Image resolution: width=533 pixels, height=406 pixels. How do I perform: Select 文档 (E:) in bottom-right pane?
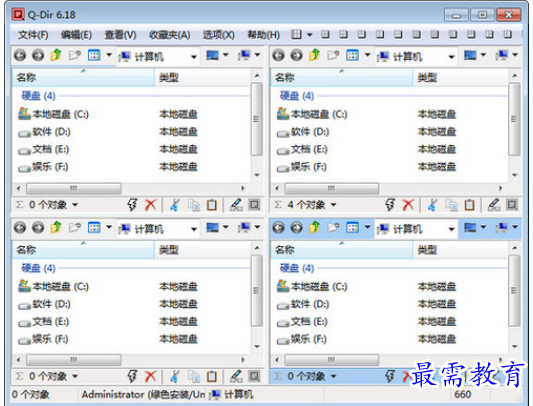(302, 322)
